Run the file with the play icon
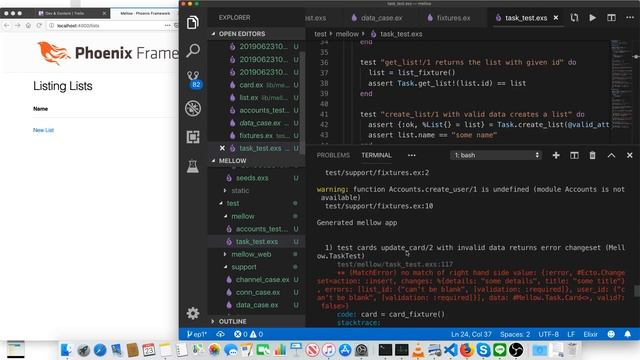The width and height of the screenshot is (640, 360). point(593,18)
